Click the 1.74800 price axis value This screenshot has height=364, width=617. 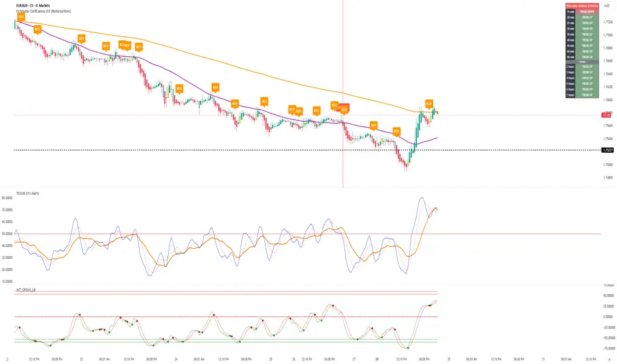[x=608, y=177]
